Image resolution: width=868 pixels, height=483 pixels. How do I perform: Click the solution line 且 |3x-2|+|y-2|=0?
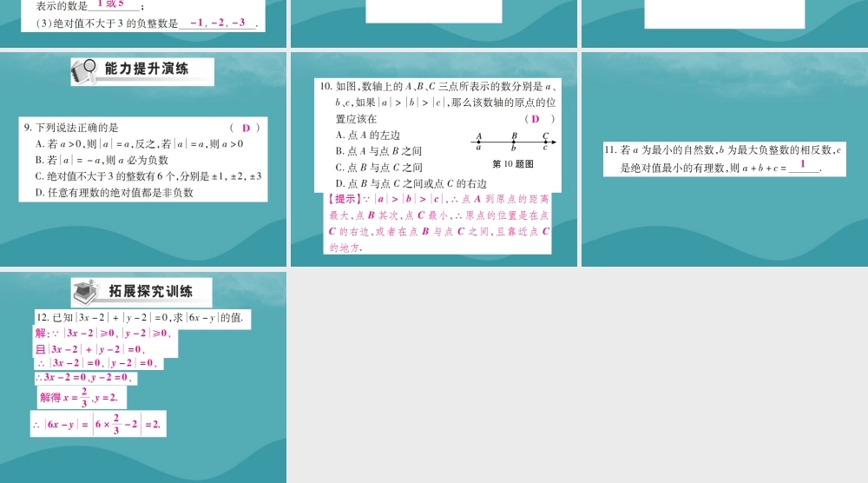pyautogui.click(x=89, y=349)
